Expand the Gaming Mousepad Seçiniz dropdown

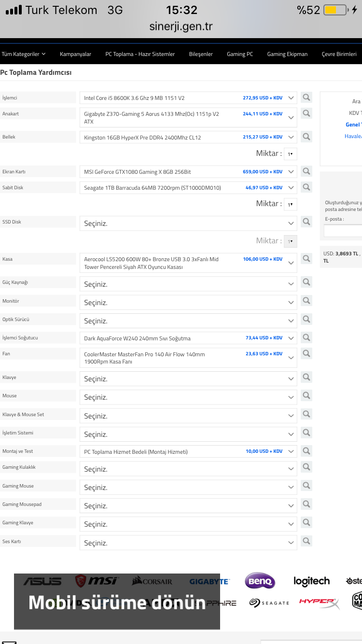(x=188, y=505)
